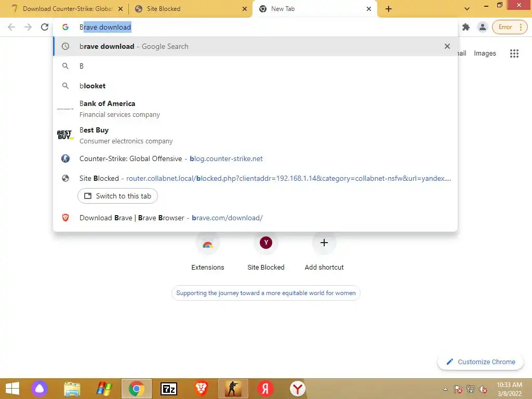Image resolution: width=532 pixels, height=399 pixels.
Task: Close the New Tab tab
Action: [369, 9]
